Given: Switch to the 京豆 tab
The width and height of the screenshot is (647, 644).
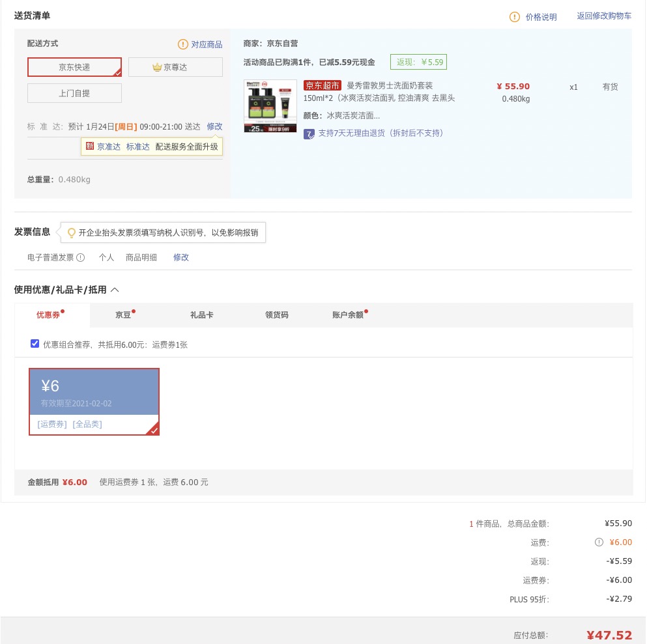Looking at the screenshot, I should (x=124, y=315).
